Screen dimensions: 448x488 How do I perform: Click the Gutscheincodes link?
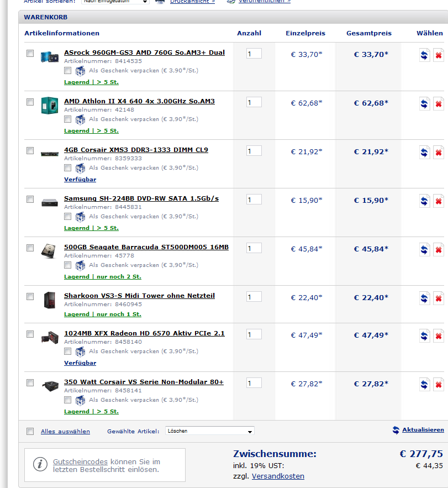coord(80,462)
